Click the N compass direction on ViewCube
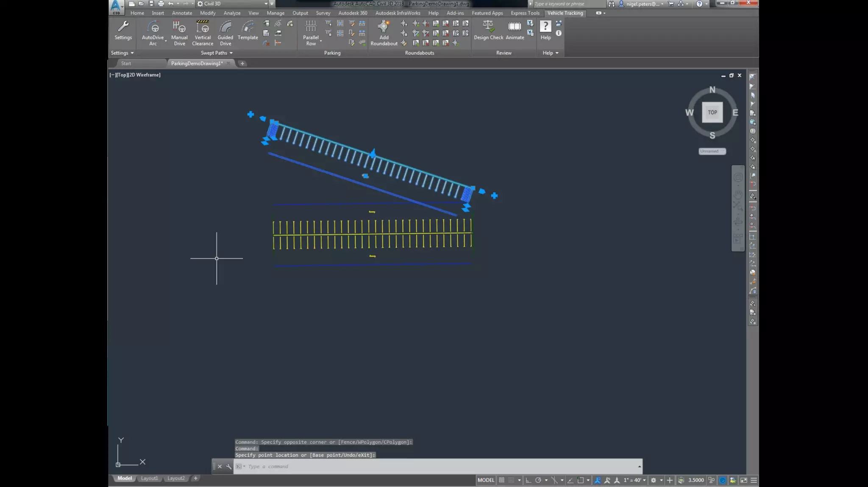The height and width of the screenshot is (487, 868). point(712,90)
